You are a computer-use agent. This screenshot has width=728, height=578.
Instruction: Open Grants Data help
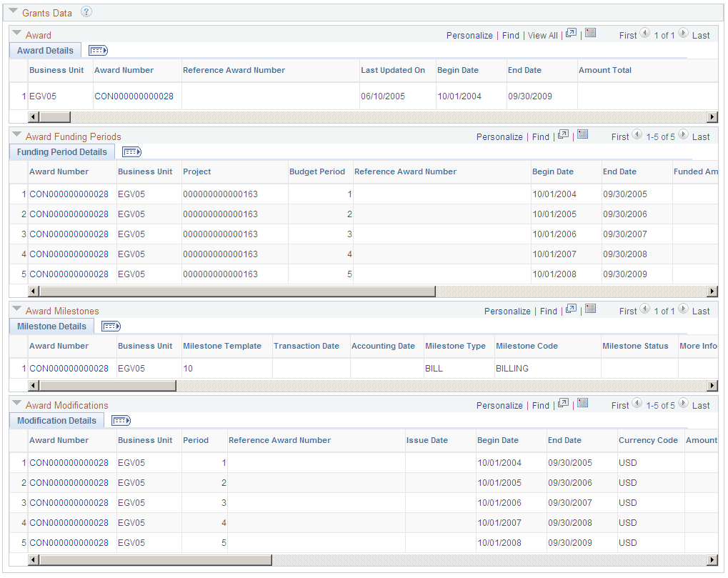pos(86,12)
